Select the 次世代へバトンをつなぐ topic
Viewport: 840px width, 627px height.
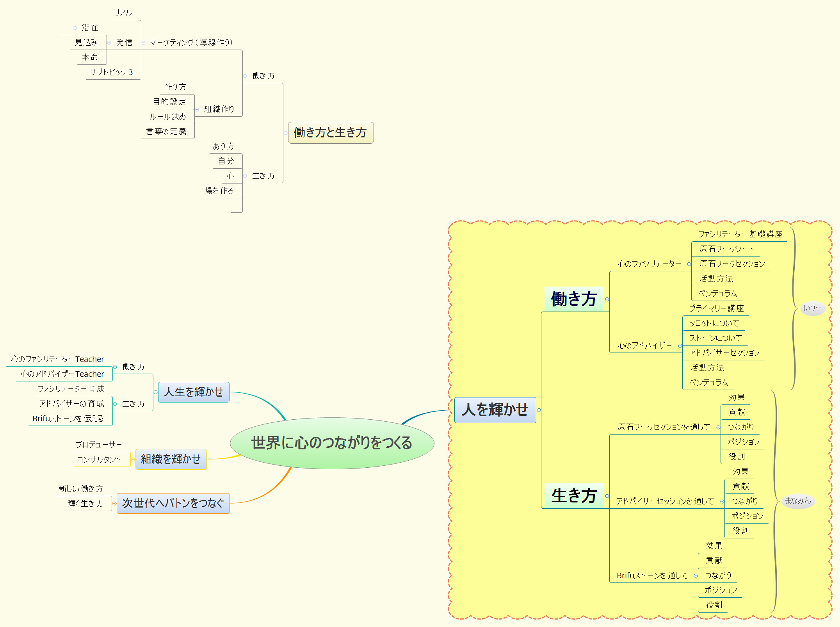(173, 504)
